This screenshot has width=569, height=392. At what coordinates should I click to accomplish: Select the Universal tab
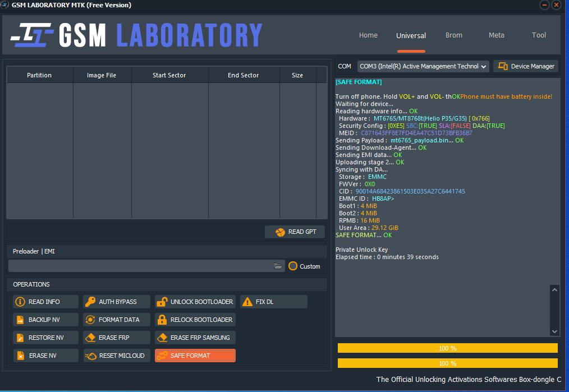click(411, 35)
